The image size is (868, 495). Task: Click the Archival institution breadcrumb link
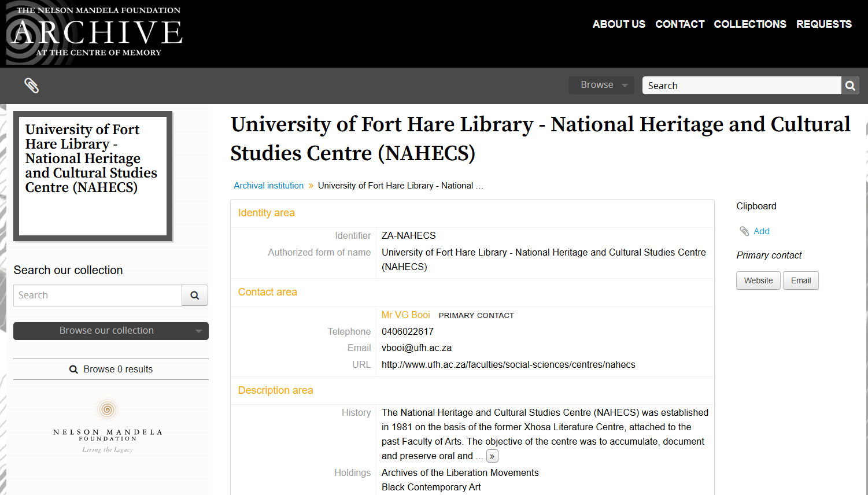[268, 186]
